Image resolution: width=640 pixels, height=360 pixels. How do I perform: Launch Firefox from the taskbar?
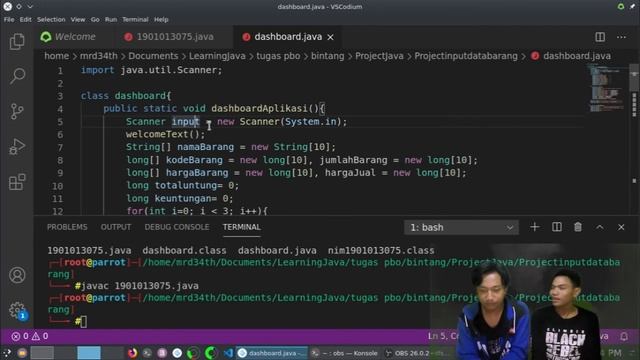tap(132, 353)
